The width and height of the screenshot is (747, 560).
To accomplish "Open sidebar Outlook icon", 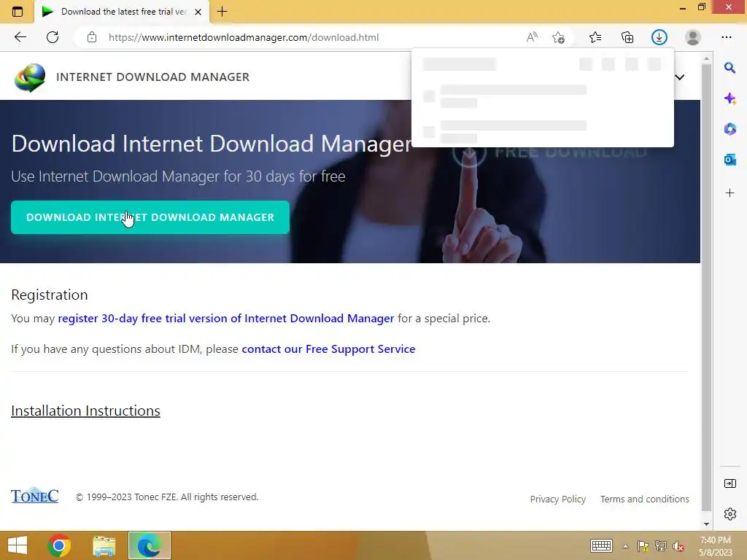I will click(x=729, y=160).
